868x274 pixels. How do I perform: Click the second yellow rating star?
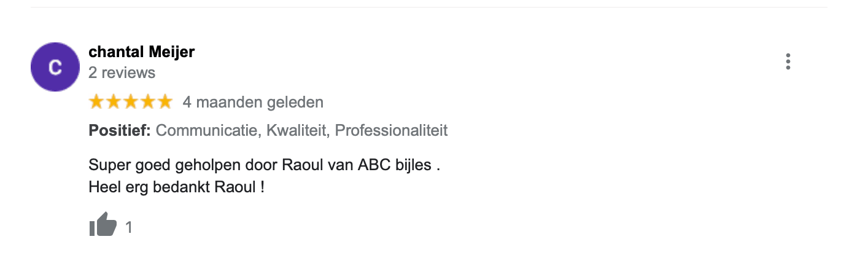(x=114, y=102)
